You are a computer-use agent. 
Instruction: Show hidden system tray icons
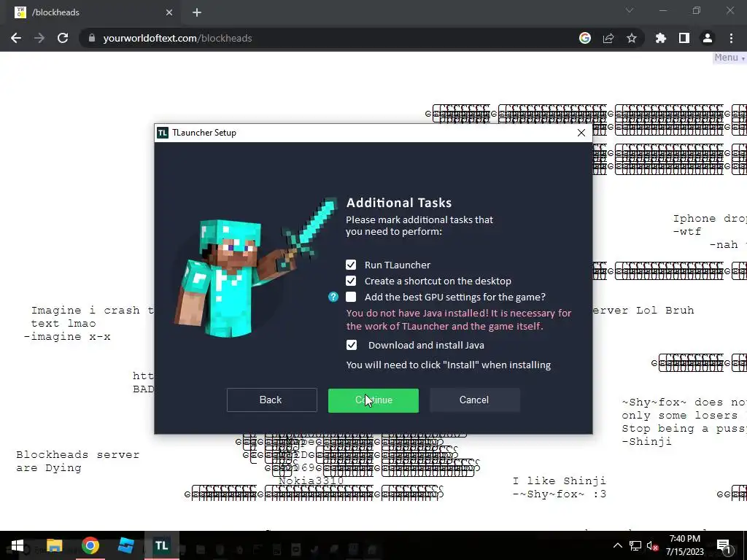(617, 545)
